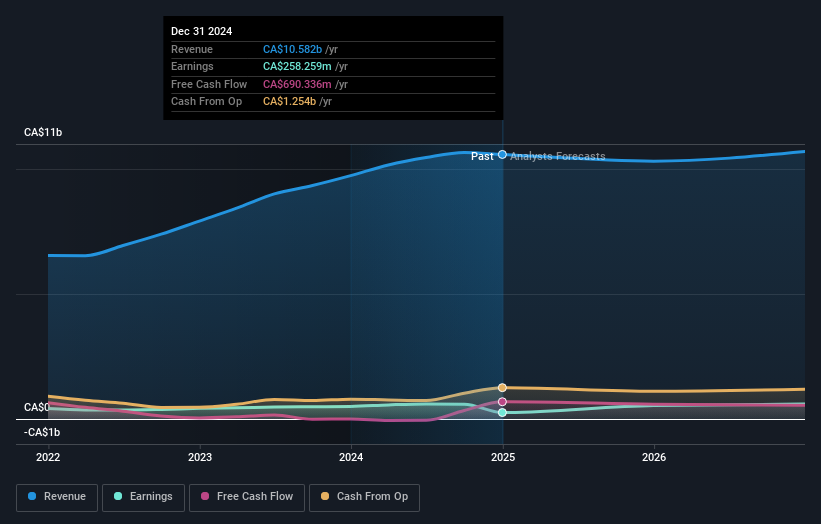821x524 pixels.
Task: Toggle the Earnings legend button
Action: click(143, 497)
